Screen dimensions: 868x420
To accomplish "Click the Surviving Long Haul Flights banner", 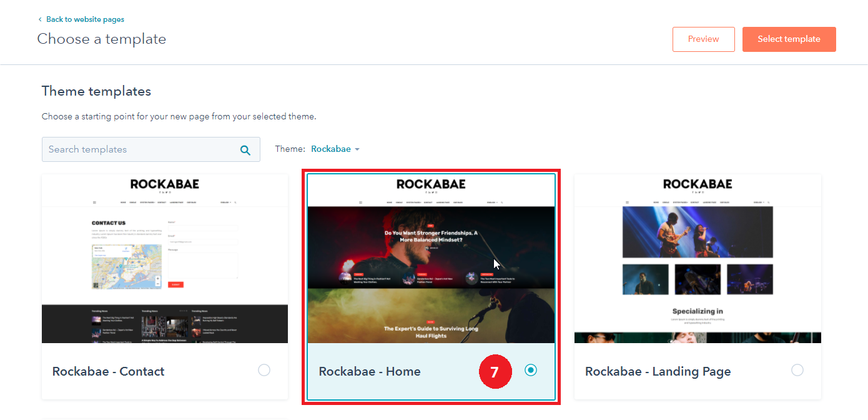I will pyautogui.click(x=431, y=331).
